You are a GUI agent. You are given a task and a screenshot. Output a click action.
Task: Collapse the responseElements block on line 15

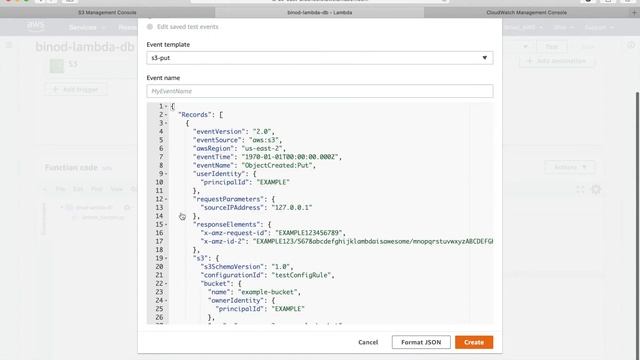(166, 224)
